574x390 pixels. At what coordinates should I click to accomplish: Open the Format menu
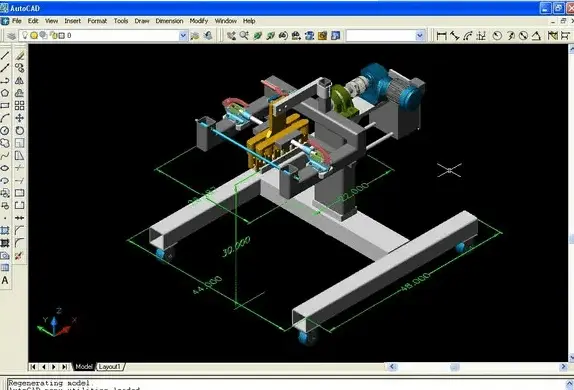pos(97,21)
